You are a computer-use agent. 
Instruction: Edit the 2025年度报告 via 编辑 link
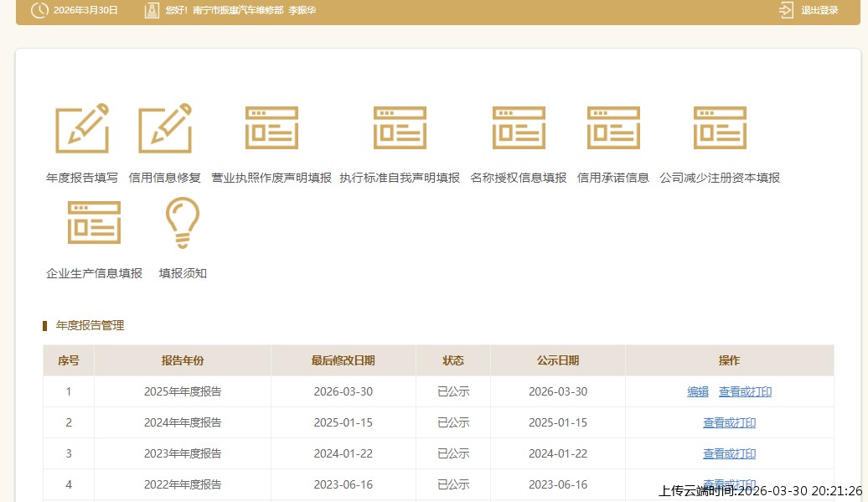point(698,391)
